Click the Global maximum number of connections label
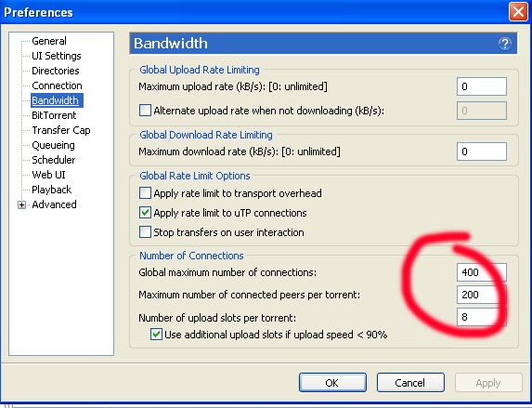This screenshot has height=408, width=532. click(227, 272)
